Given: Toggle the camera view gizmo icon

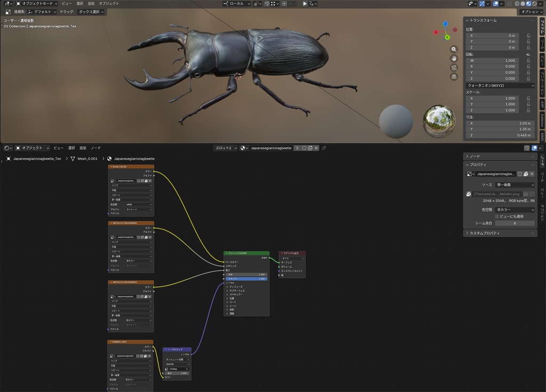Looking at the screenshot, I should pyautogui.click(x=454, y=68).
